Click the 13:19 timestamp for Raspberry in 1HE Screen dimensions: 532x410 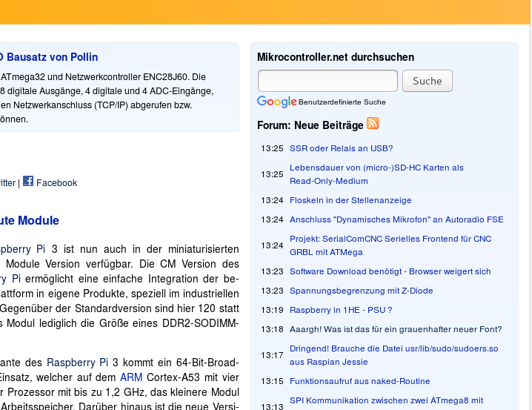click(x=272, y=310)
